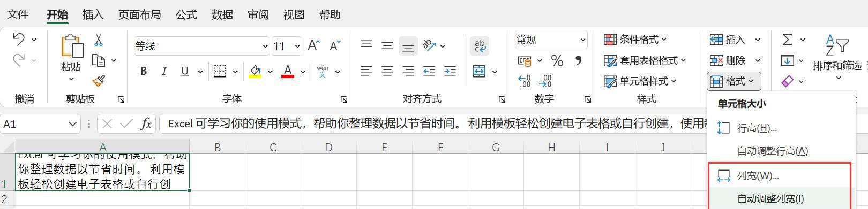The height and width of the screenshot is (209, 868).
Task: Click the Undo arrow icon
Action: pyautogui.click(x=19, y=39)
